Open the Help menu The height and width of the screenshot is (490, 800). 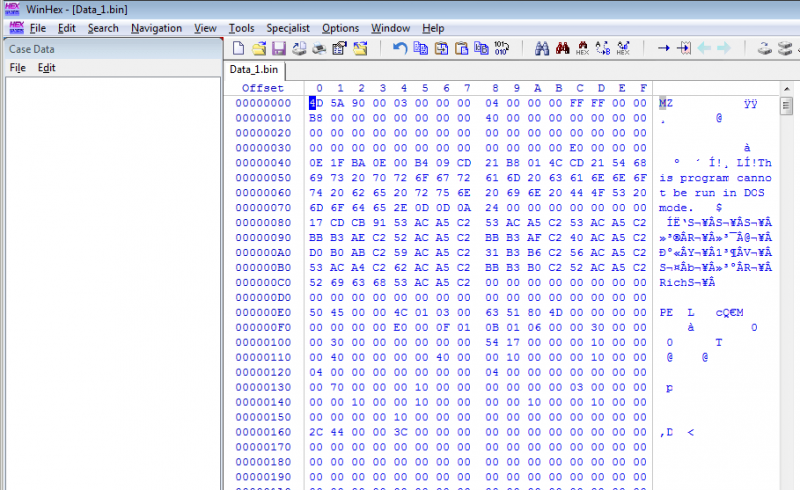pyautogui.click(x=433, y=28)
